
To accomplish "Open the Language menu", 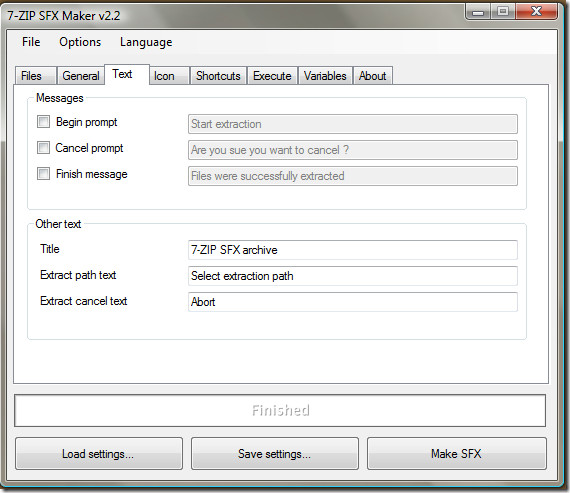I will [146, 42].
